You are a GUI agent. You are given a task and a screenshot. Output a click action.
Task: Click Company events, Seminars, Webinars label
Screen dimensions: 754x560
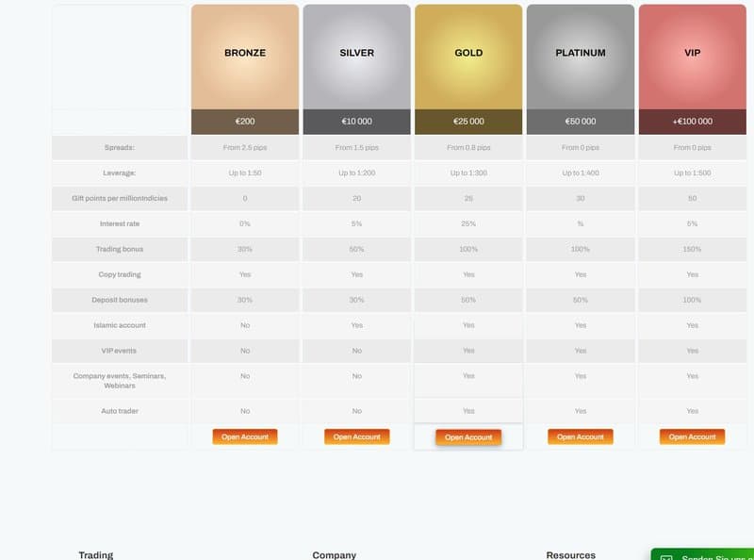tap(120, 381)
